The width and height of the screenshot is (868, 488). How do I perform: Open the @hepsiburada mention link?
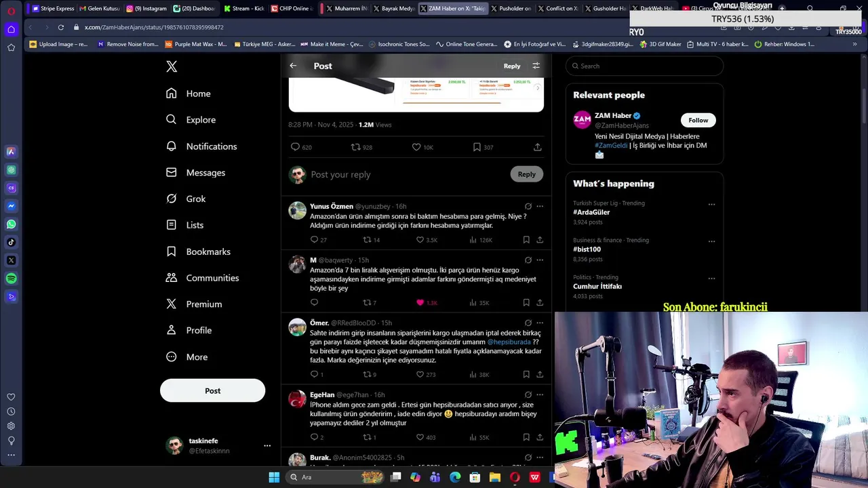[509, 342]
